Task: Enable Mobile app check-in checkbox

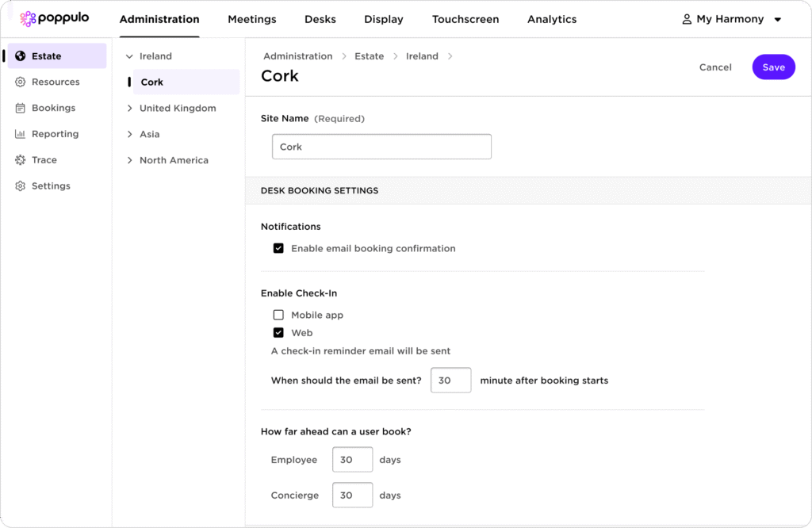Action: (278, 315)
